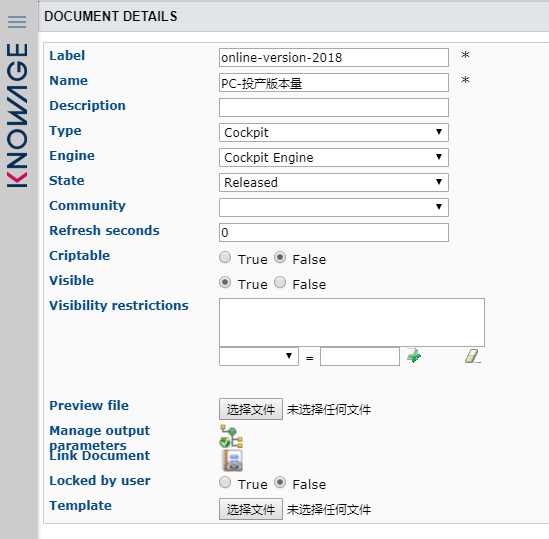Set Locked by user to False
Image resolution: width=549 pixels, height=539 pixels.
click(280, 482)
